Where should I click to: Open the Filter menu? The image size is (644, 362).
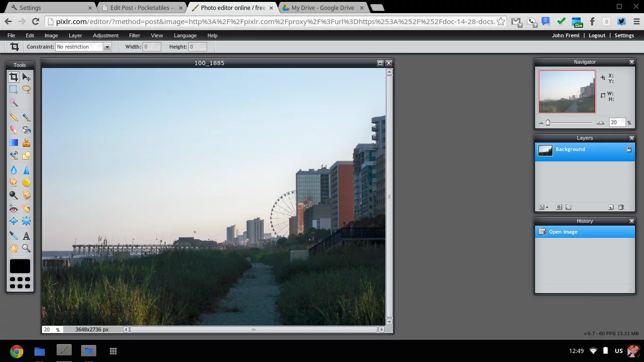pyautogui.click(x=134, y=35)
